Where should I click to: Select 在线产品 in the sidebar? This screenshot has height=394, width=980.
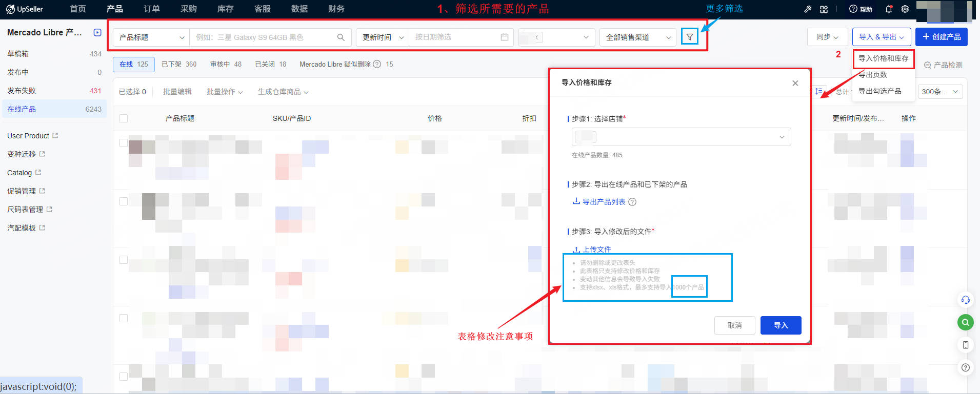coord(54,109)
